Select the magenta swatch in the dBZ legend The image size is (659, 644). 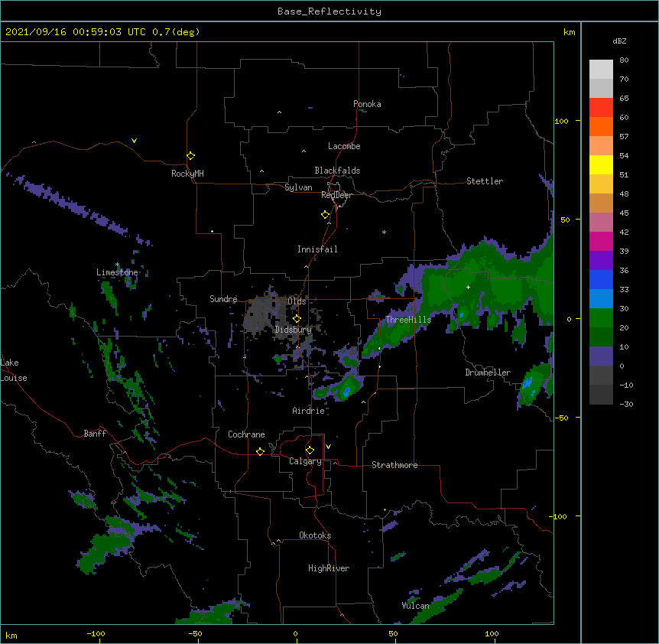(x=601, y=241)
